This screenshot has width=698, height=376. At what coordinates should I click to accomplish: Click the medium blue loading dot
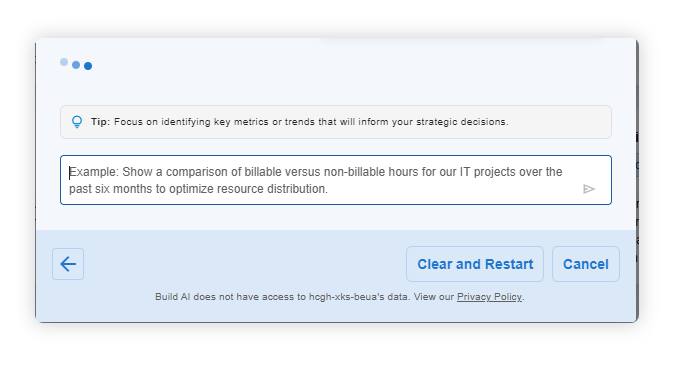click(x=76, y=65)
